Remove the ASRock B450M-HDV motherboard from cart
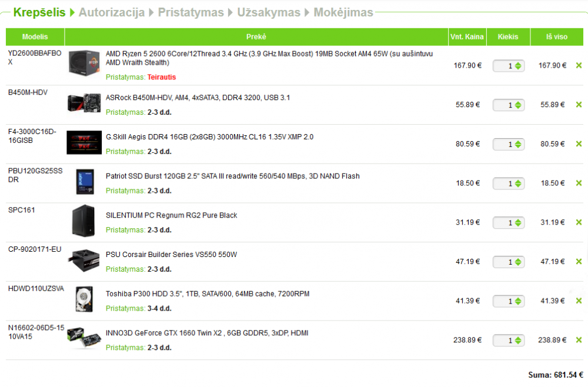Screen dimensions: 588x387 (579, 105)
